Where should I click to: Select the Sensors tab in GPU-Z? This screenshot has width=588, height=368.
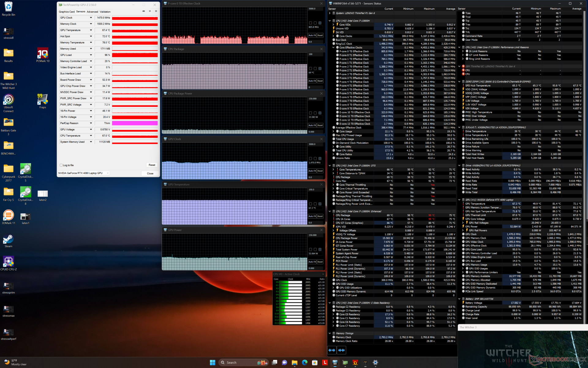81,12
